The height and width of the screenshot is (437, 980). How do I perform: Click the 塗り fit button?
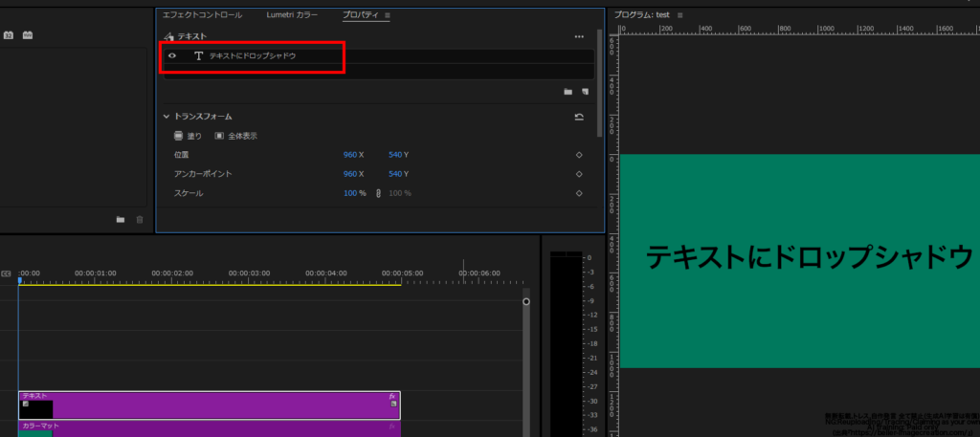point(189,136)
